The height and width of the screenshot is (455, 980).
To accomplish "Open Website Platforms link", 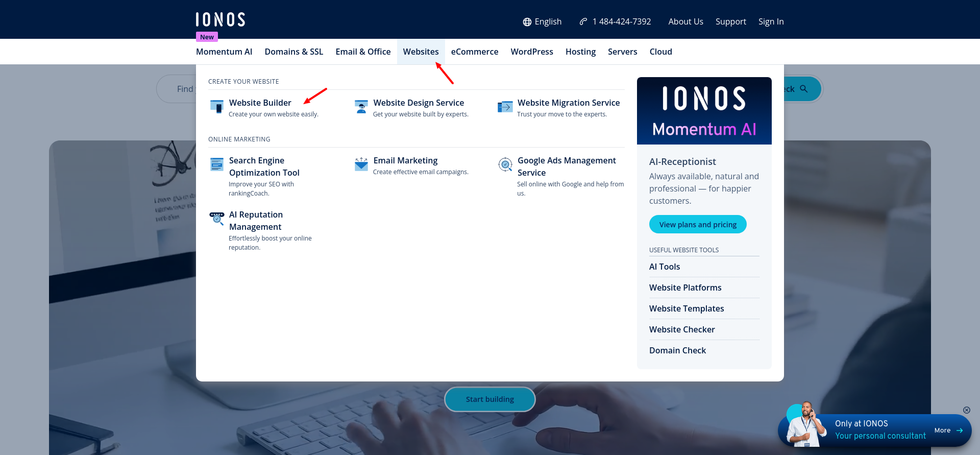I will coord(685,288).
